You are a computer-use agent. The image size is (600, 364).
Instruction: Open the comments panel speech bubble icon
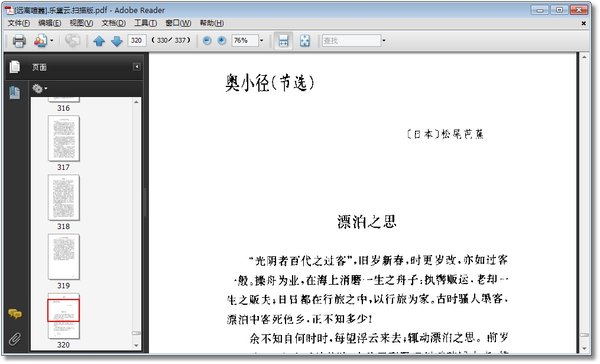pyautogui.click(x=15, y=314)
